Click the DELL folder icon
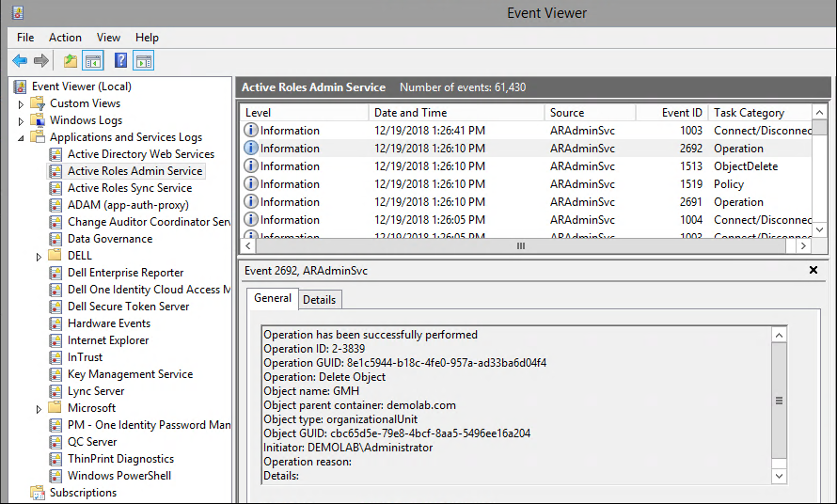This screenshot has width=837, height=504. point(55,255)
